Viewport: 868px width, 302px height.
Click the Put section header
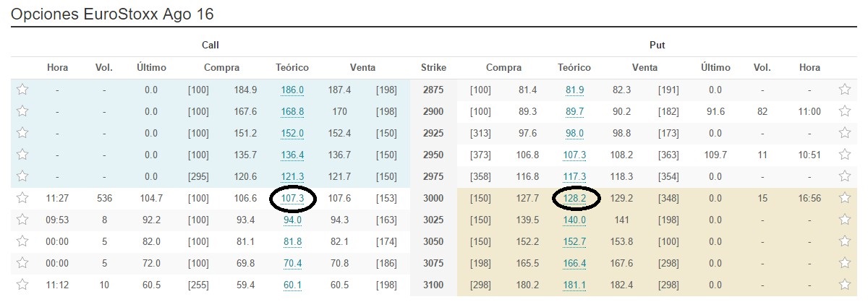tap(657, 45)
